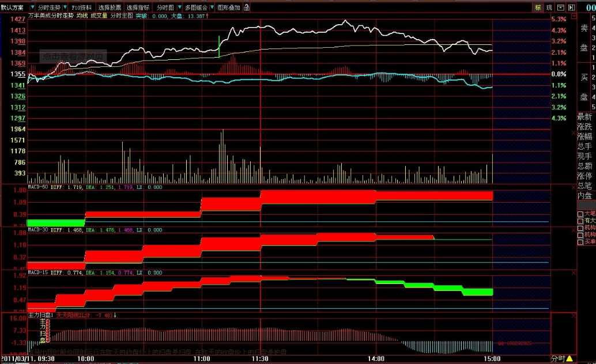Click the yellow triangle icon at bottom right
Screen dimensions: 596x364
tap(569, 358)
